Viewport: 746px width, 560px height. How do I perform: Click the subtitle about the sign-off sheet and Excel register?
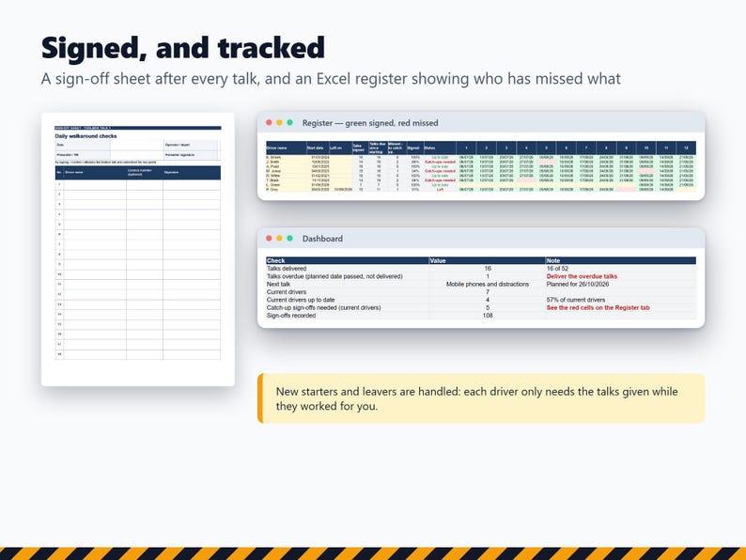pos(331,79)
